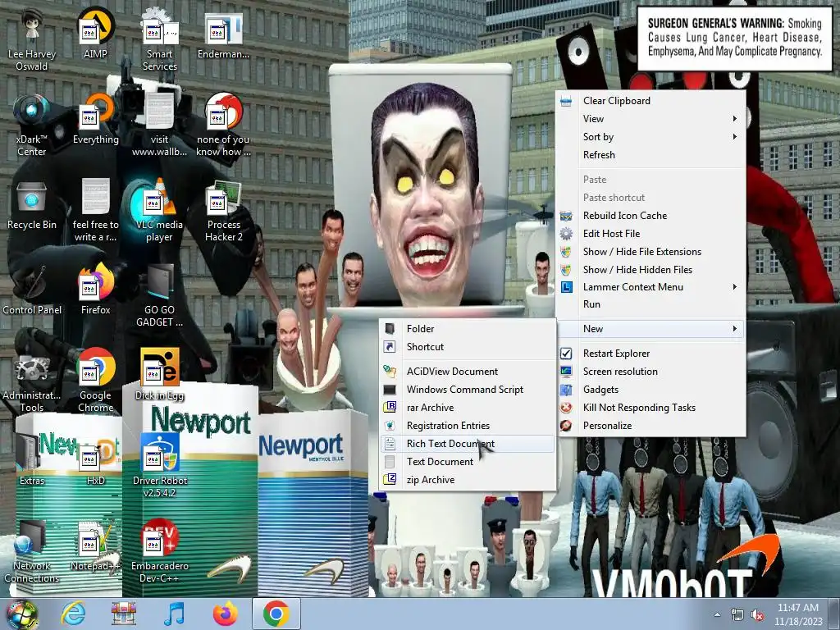
Task: Open the music note taskbar app
Action: click(174, 614)
